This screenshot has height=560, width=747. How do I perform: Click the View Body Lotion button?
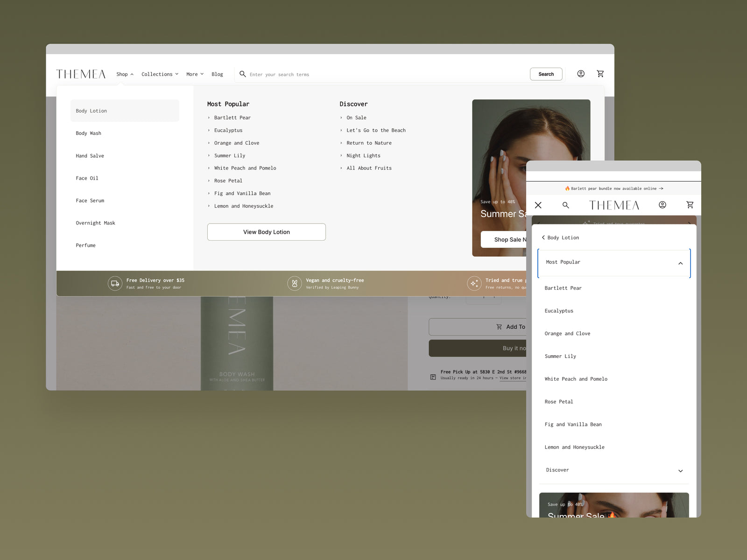click(x=266, y=232)
